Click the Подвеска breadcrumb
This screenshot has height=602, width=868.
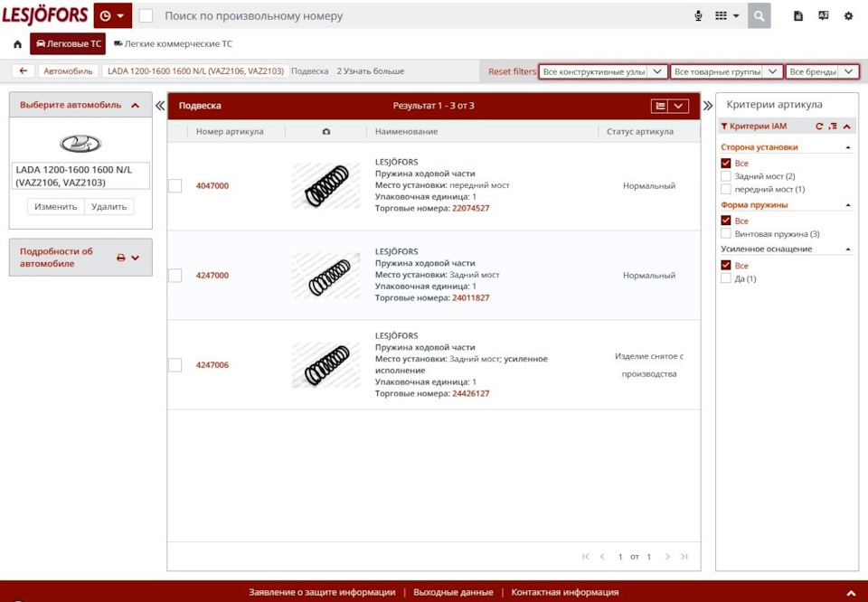pyautogui.click(x=309, y=71)
